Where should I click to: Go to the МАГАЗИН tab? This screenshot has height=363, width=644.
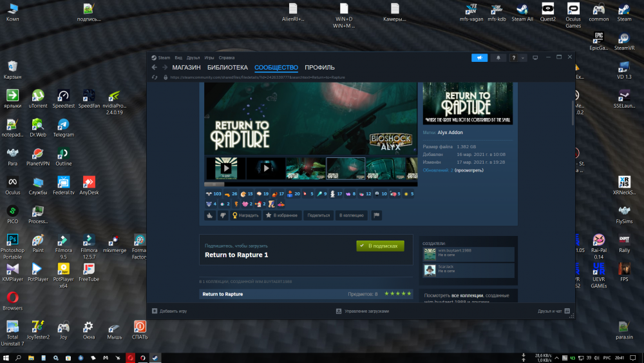click(187, 68)
